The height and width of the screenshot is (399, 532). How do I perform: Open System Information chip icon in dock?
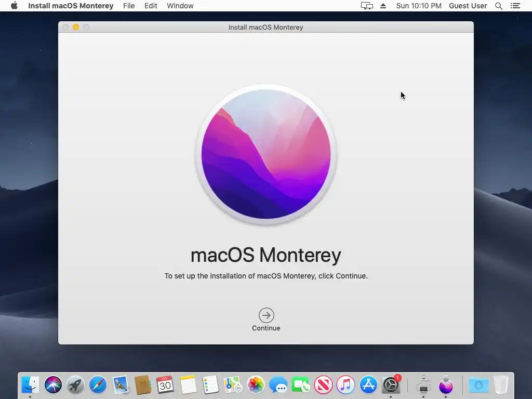(423, 385)
